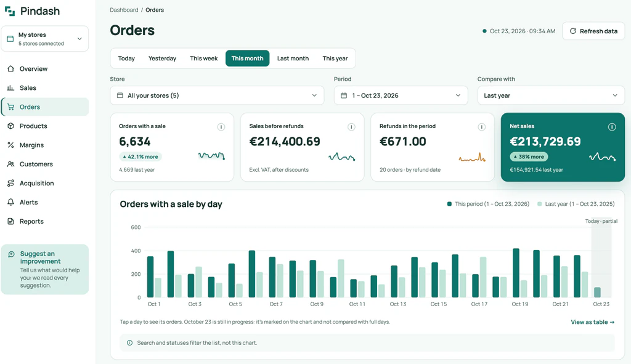The width and height of the screenshot is (631, 364).
Task: Select the This month range tab
Action: point(248,59)
